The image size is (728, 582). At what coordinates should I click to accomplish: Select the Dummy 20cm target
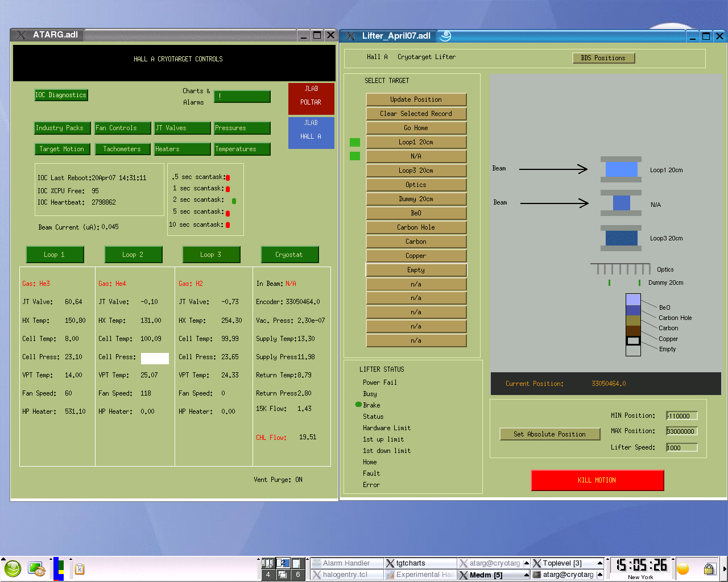coord(416,199)
